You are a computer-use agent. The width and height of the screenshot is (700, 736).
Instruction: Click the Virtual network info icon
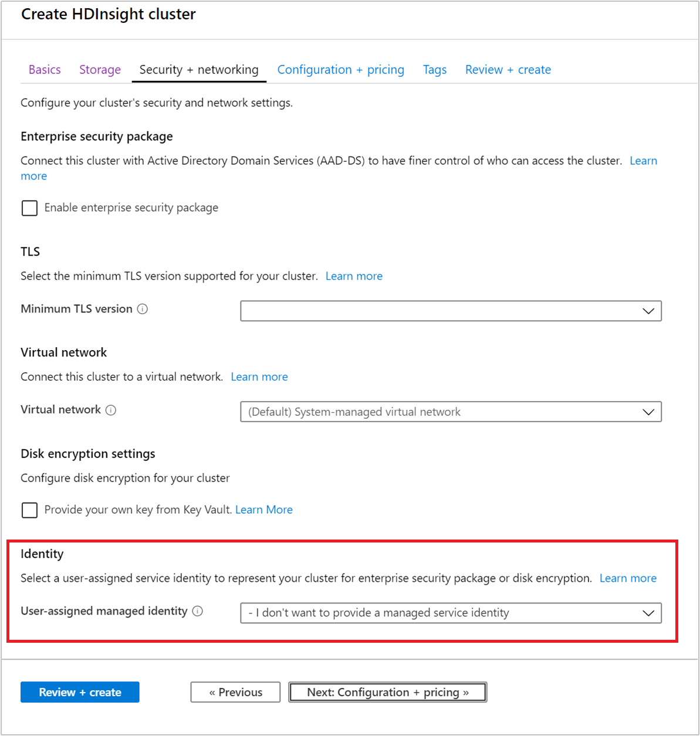pos(111,410)
